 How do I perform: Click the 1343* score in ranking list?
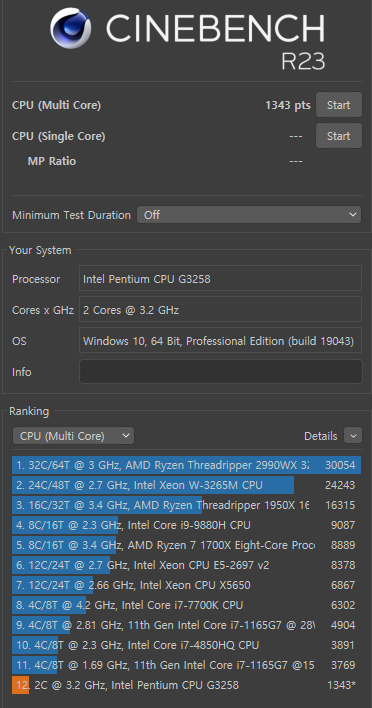click(341, 685)
